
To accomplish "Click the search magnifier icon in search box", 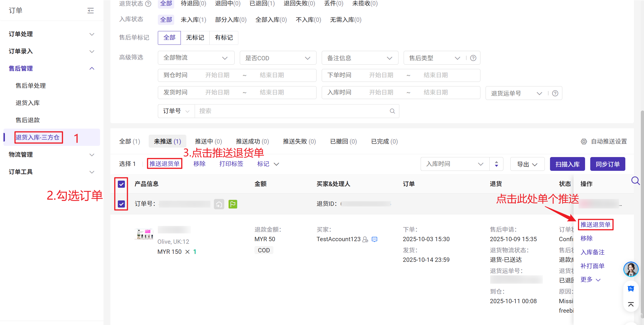I will pos(392,111).
